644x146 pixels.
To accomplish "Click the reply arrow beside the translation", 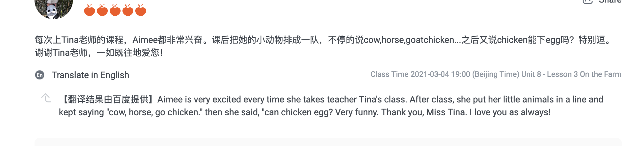I will pyautogui.click(x=46, y=98).
